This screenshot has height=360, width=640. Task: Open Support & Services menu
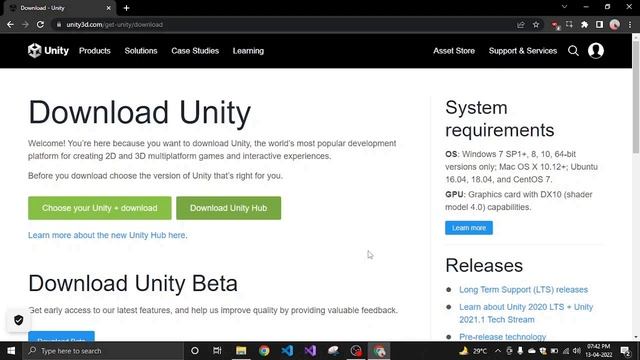(523, 51)
